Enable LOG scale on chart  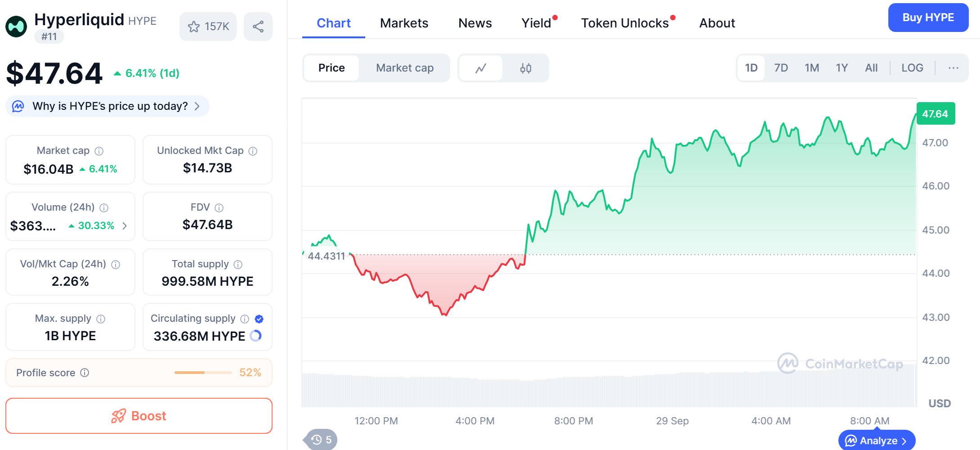(912, 68)
